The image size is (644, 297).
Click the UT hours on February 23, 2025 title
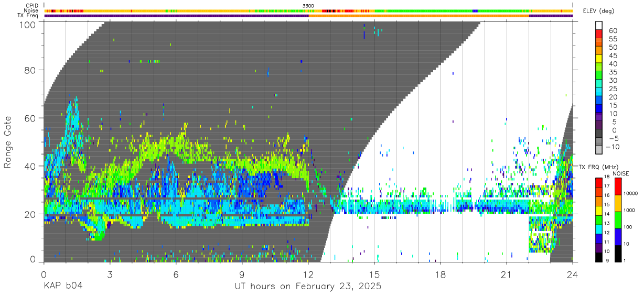click(307, 287)
